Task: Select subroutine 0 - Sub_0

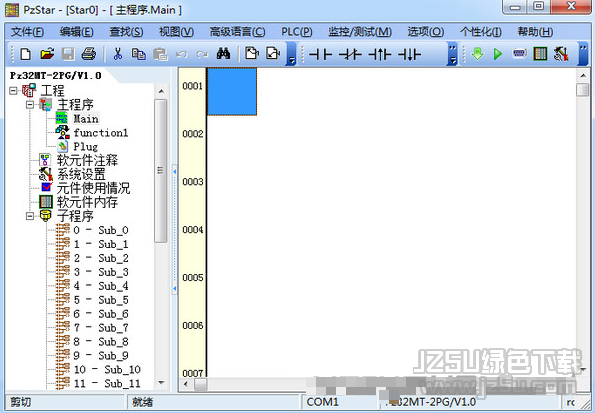Action: [x=101, y=230]
